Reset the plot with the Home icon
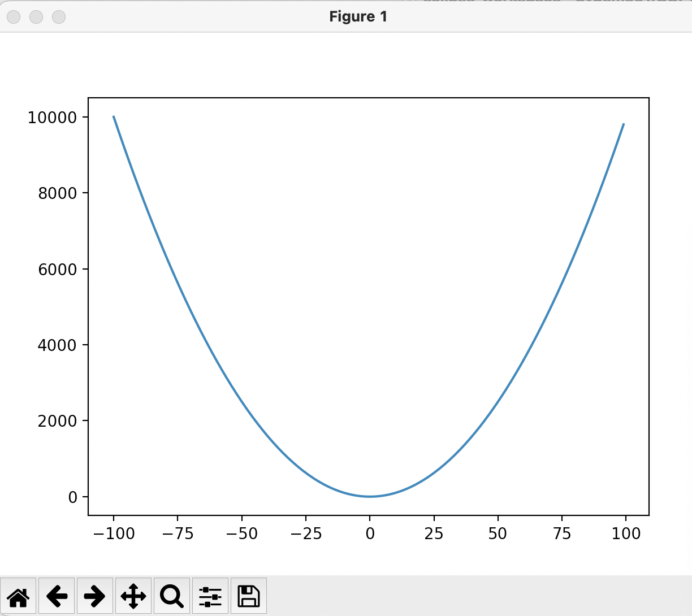 [18, 596]
